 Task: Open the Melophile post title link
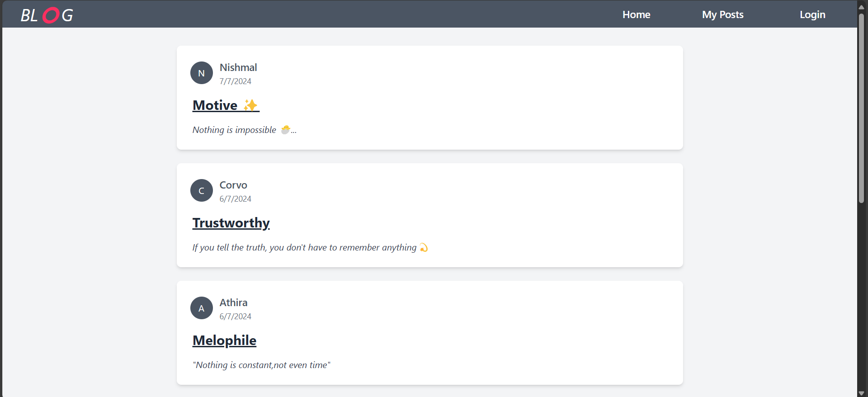point(224,340)
